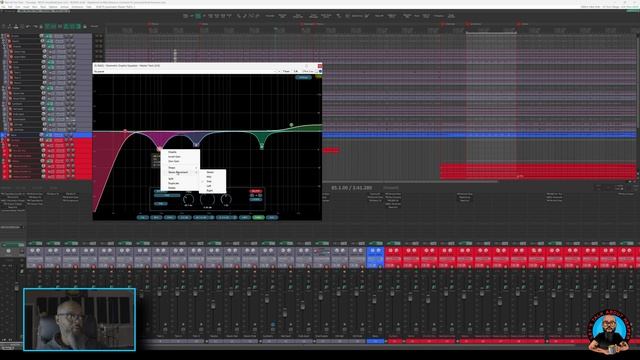This screenshot has width=640, height=360.
Task: Click the right knob in EQ band panel
Action: pos(226,199)
